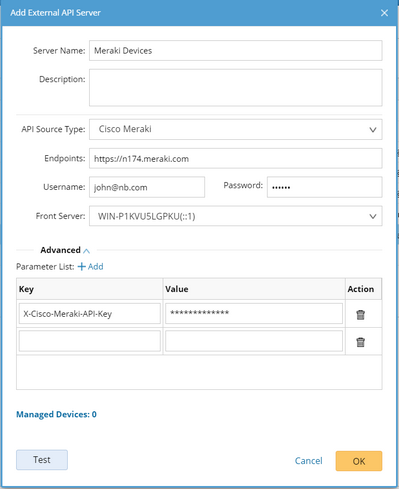399x489 pixels.
Task: Collapse the Advanced section chevron
Action: pyautogui.click(x=86, y=251)
